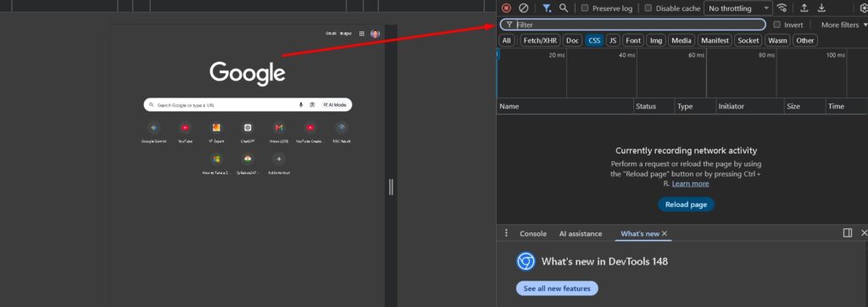
Task: Sort by the Time column header
Action: click(x=846, y=106)
